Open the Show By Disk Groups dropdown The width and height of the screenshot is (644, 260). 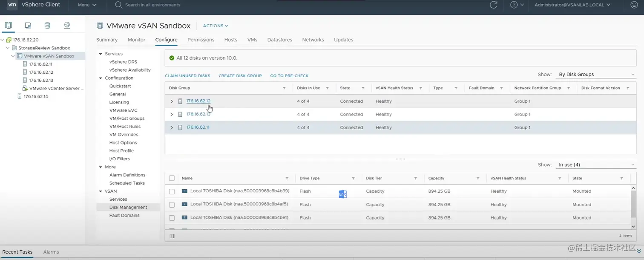[x=595, y=75]
